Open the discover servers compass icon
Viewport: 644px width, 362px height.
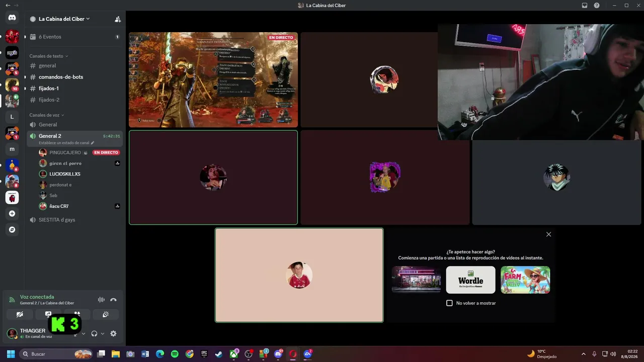pyautogui.click(x=12, y=230)
